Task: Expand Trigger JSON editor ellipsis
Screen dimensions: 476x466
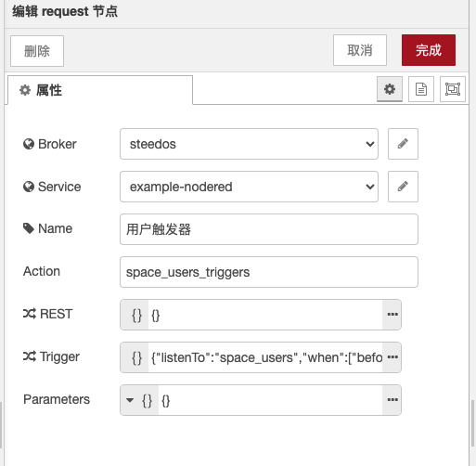Action: click(x=392, y=357)
